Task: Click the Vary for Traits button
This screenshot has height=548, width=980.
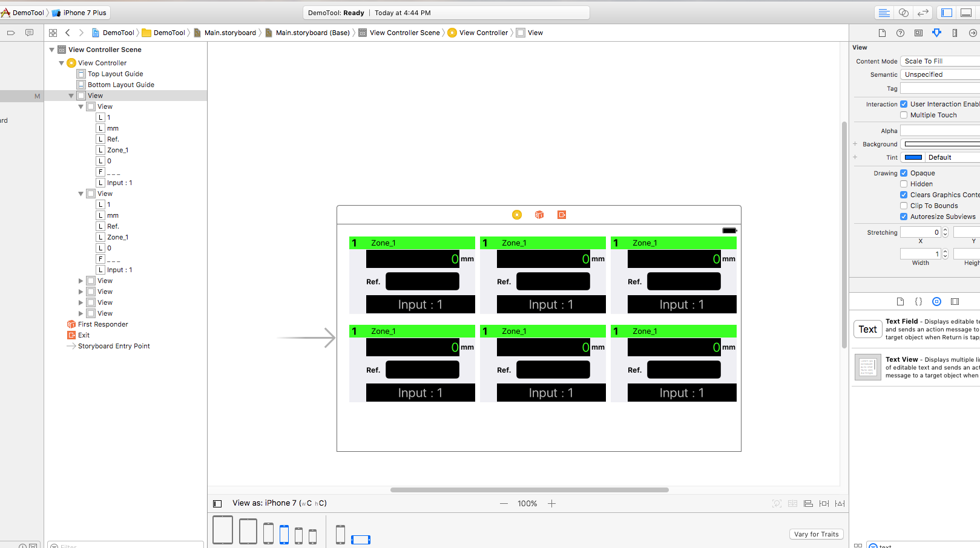Action: tap(817, 534)
